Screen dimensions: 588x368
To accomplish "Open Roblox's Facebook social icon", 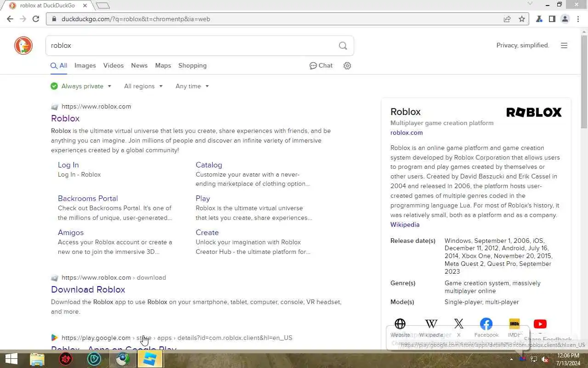I will coord(486,324).
